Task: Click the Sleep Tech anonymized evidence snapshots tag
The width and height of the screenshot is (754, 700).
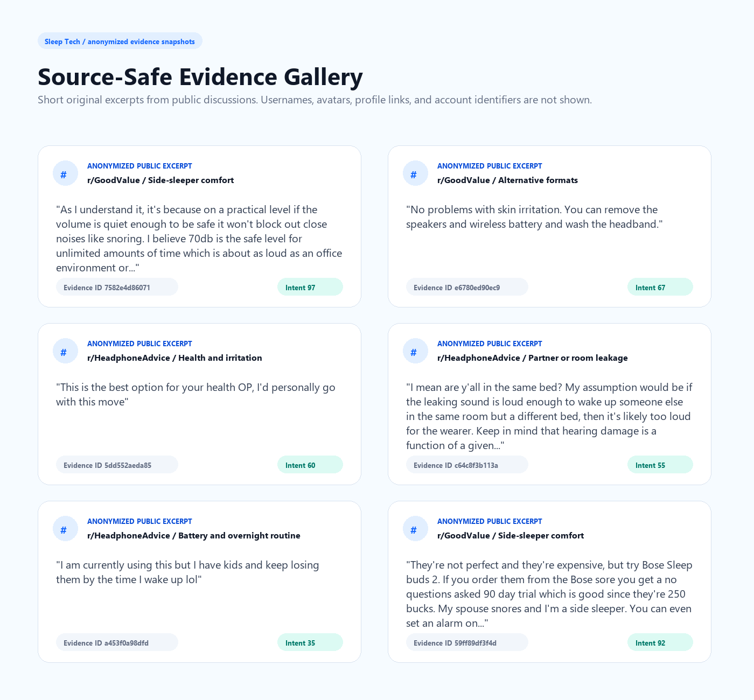Action: (x=120, y=41)
